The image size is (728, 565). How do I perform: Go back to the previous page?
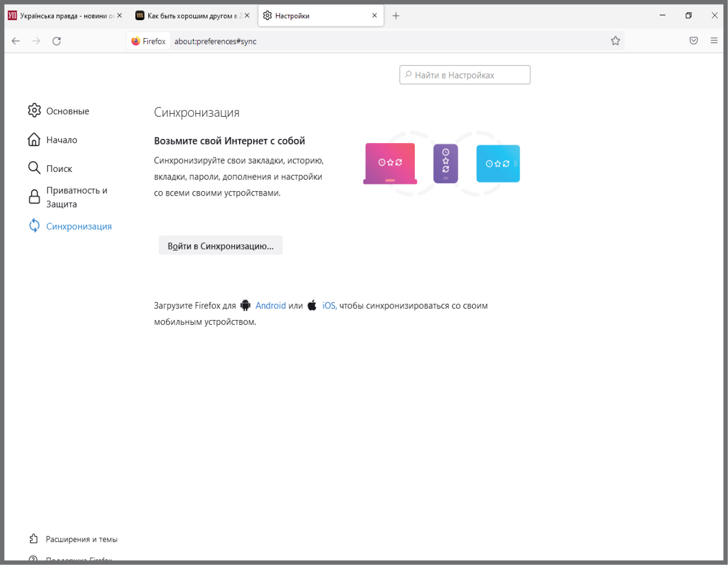pos(16,41)
